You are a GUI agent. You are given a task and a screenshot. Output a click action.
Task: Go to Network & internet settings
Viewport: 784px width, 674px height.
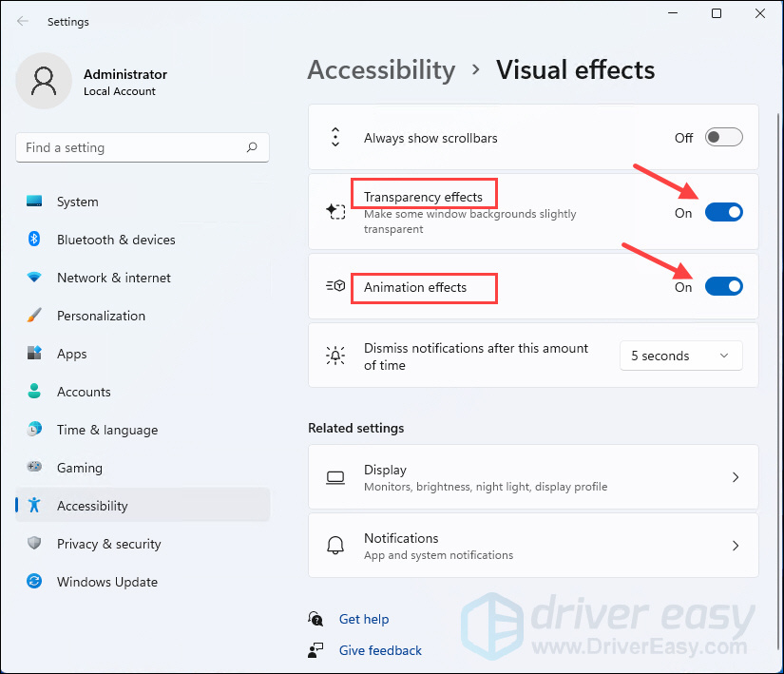coord(143,278)
